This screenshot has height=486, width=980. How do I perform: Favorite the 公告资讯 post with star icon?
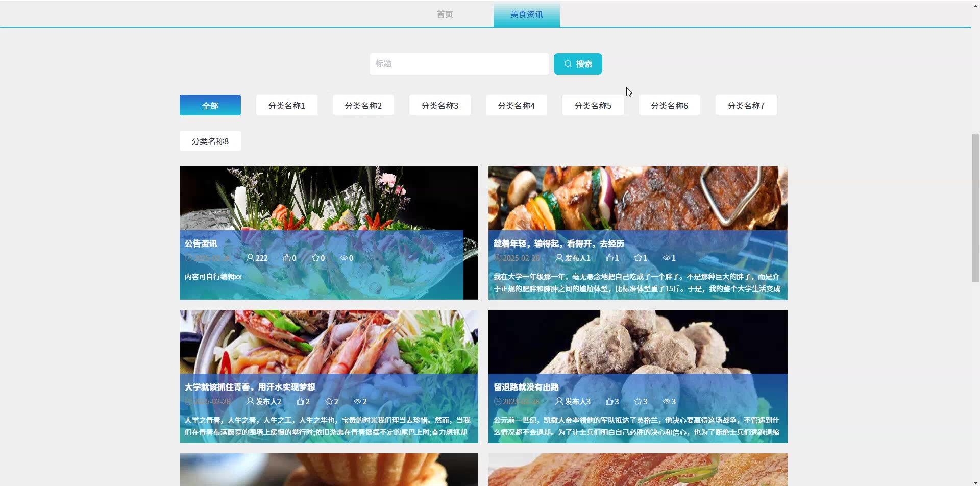click(315, 258)
